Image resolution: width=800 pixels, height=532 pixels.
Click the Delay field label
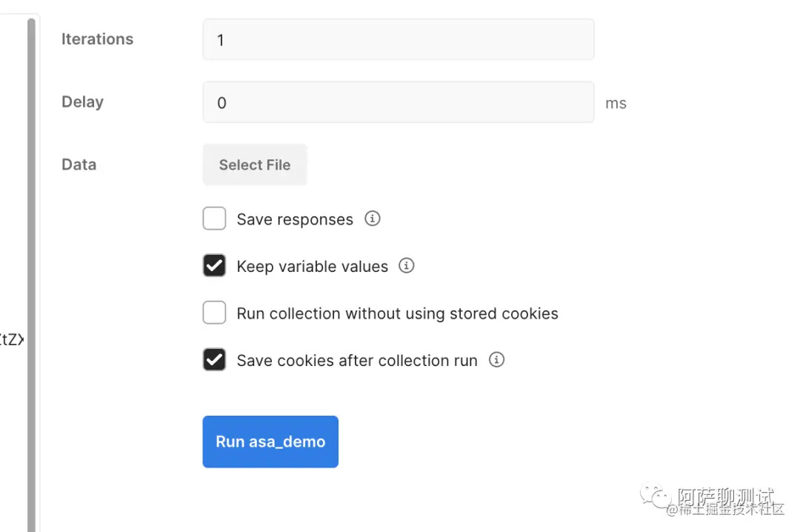click(82, 102)
